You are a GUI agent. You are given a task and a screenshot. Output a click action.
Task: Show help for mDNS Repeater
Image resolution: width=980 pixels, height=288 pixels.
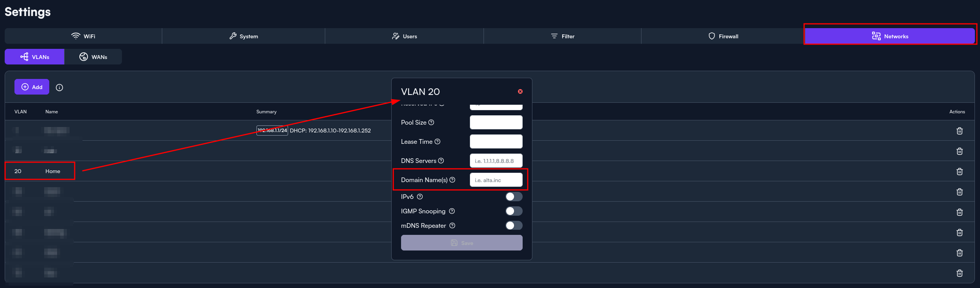(x=452, y=225)
